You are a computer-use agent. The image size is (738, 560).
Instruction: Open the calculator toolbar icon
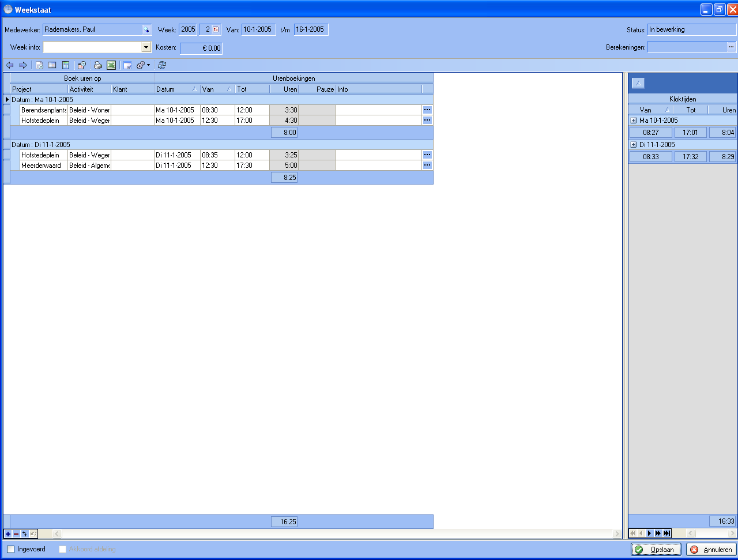tap(66, 65)
